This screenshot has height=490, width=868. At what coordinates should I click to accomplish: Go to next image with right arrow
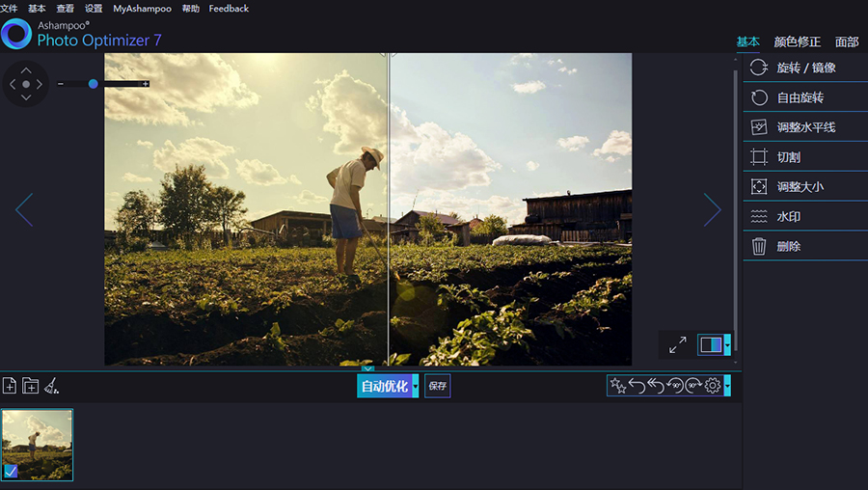click(x=712, y=209)
